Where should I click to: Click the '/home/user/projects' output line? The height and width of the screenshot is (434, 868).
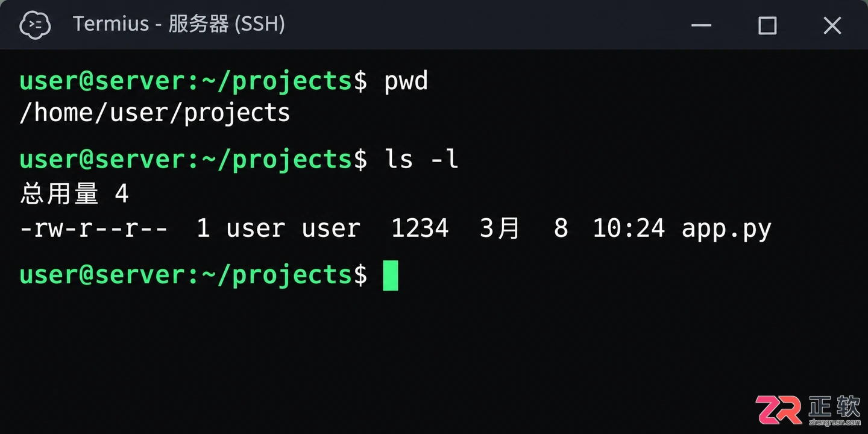pyautogui.click(x=155, y=112)
